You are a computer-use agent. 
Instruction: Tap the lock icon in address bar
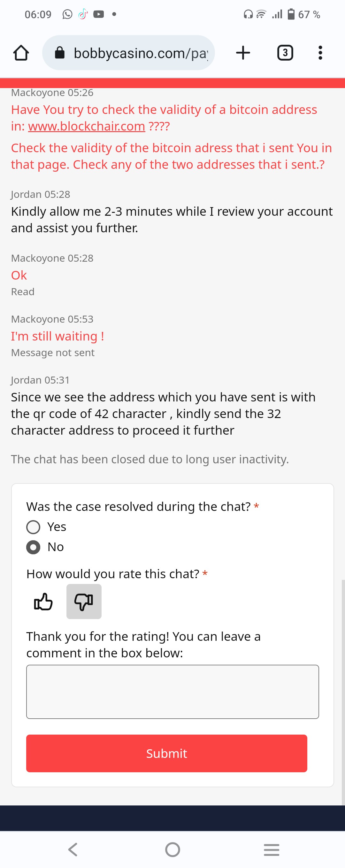(60, 53)
